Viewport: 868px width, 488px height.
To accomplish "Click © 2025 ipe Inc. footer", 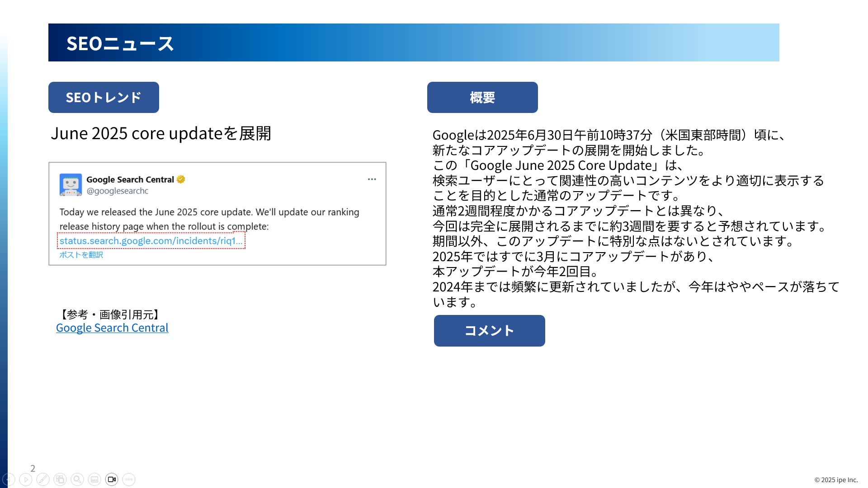I will point(836,480).
